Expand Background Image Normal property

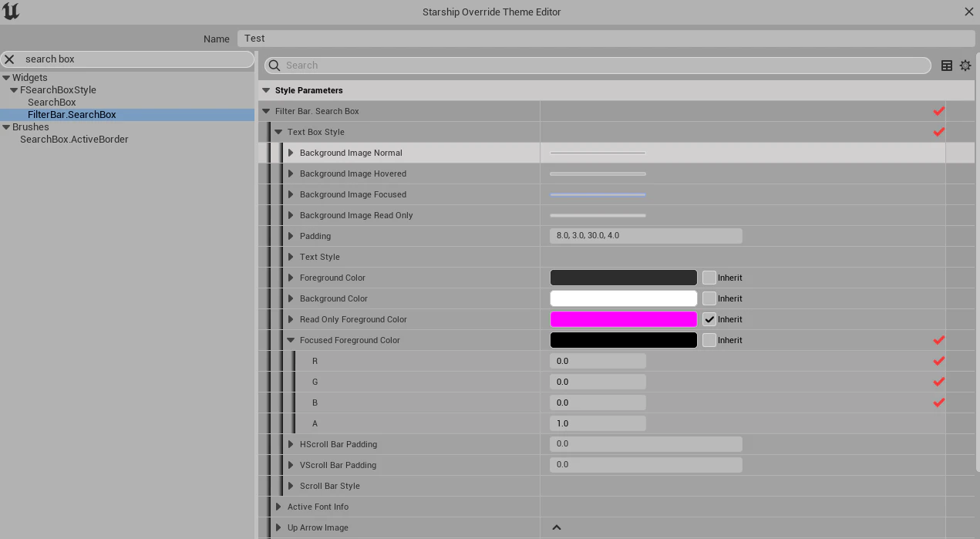coord(291,153)
